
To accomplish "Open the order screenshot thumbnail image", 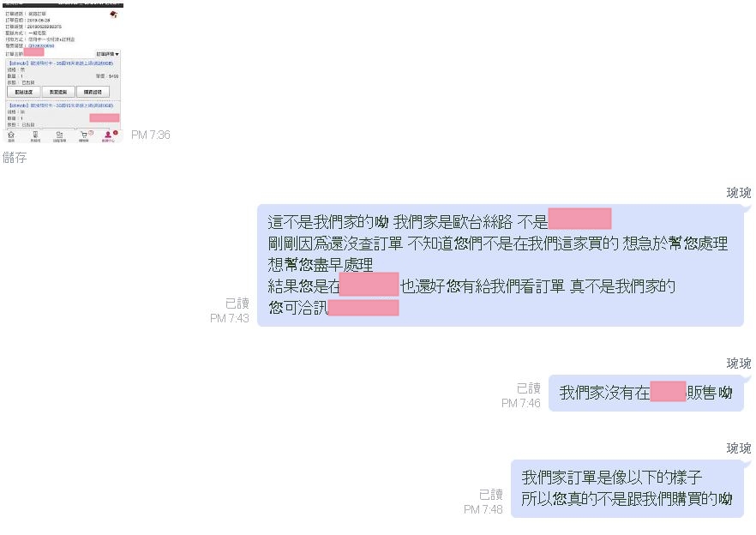I will (63, 72).
